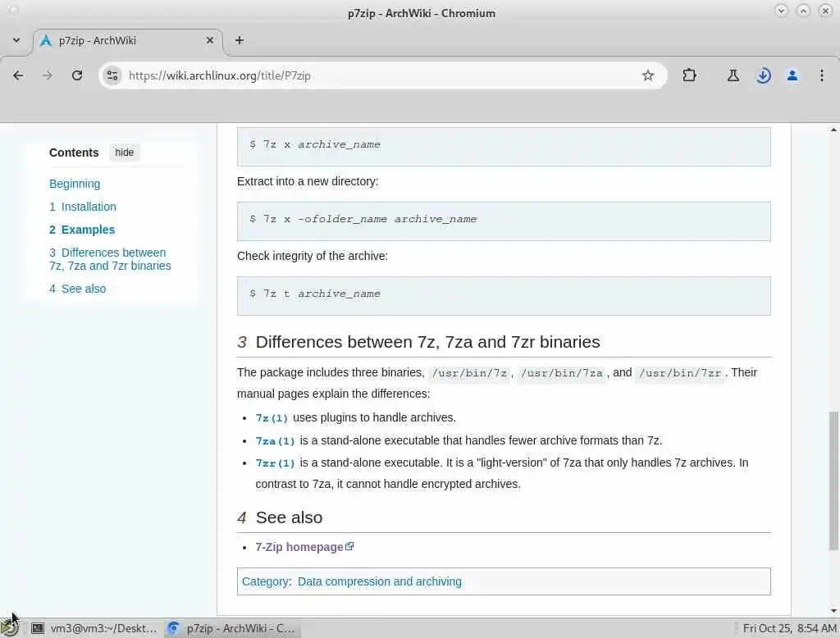
Task: Open the Downloads icon in toolbar
Action: click(764, 75)
